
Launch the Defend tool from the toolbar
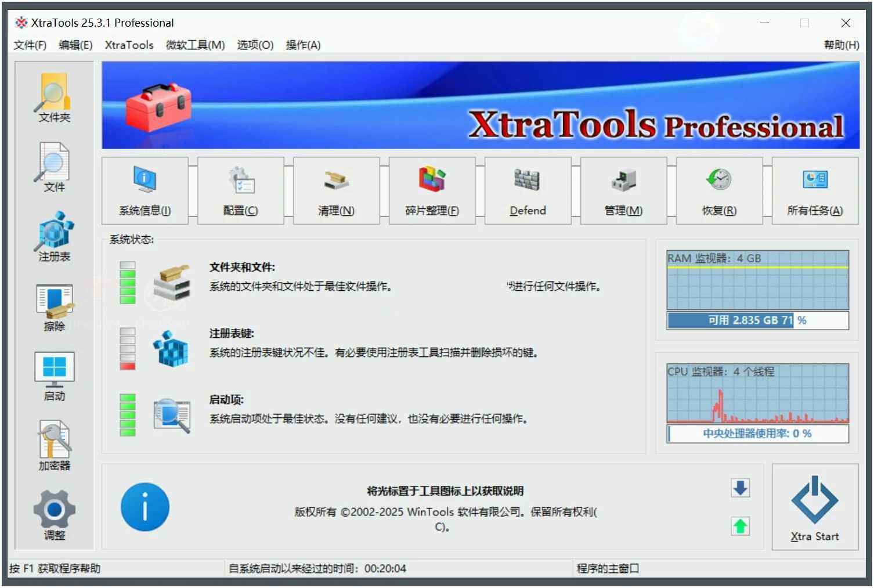[x=528, y=190]
